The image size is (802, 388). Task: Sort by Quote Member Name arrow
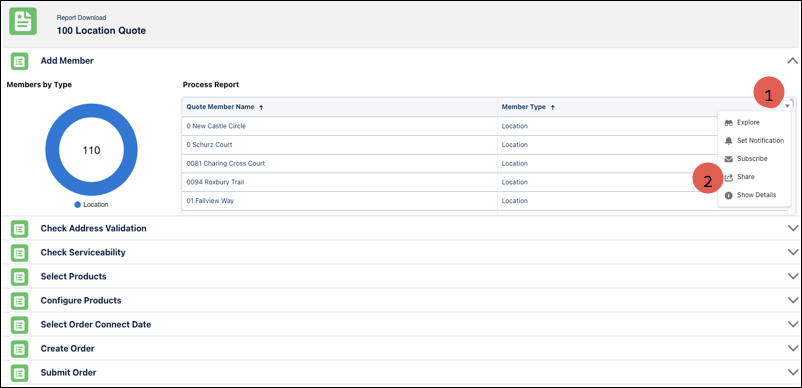point(261,107)
